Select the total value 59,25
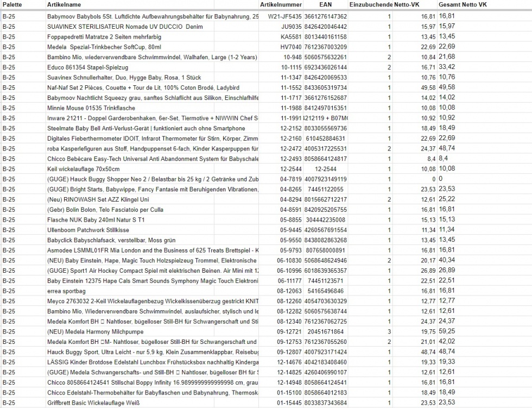This screenshot has height=408, width=532. point(447,331)
